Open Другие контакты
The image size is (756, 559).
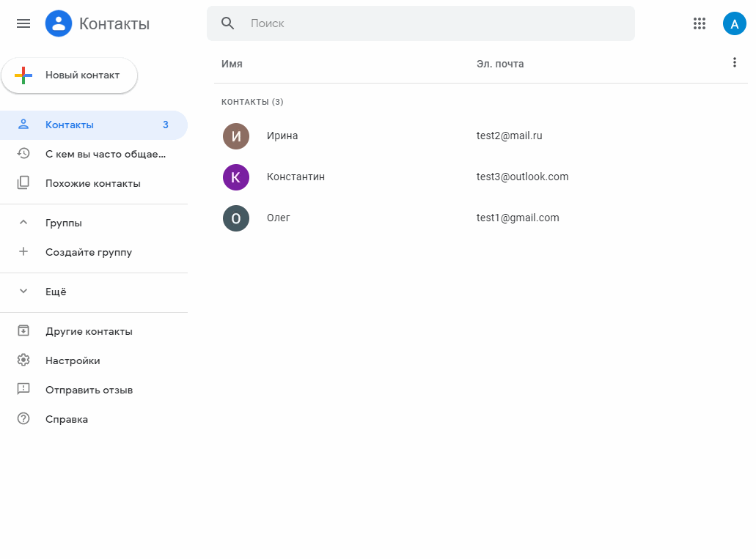[x=94, y=332]
